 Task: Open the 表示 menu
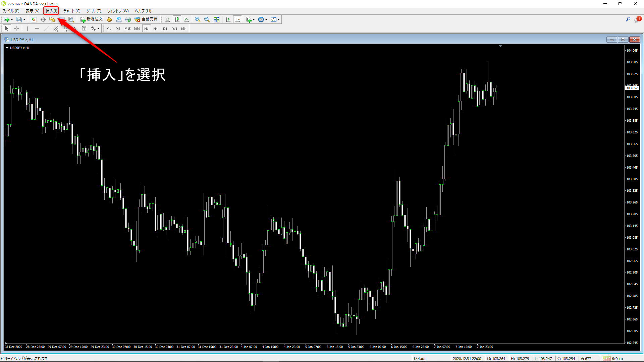pyautogui.click(x=33, y=11)
